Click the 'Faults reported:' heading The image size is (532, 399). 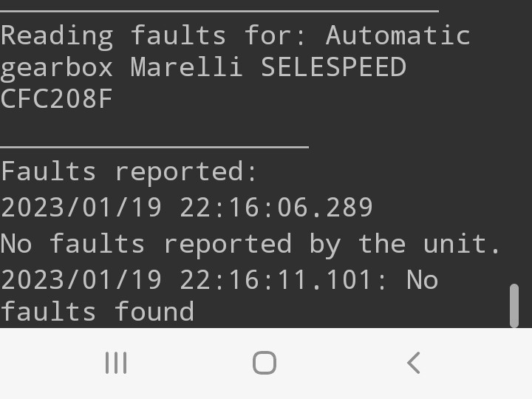coord(129,172)
